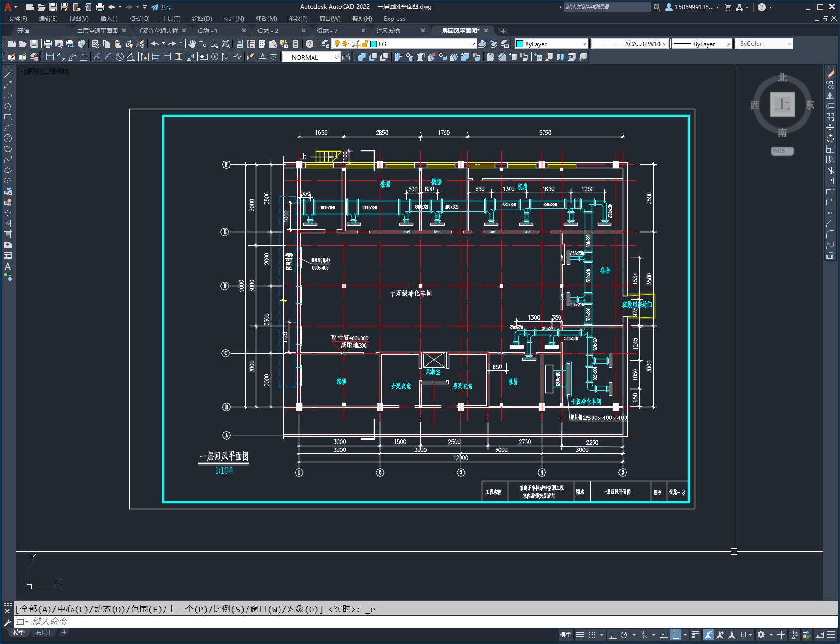The width and height of the screenshot is (840, 644).
Task: Activate the Multiline Text tool
Action: click(x=8, y=266)
